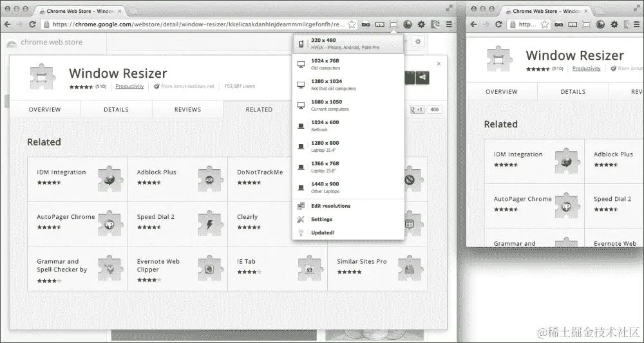Reload page in left Chrome window
This screenshot has width=644, height=343.
pos(32,24)
